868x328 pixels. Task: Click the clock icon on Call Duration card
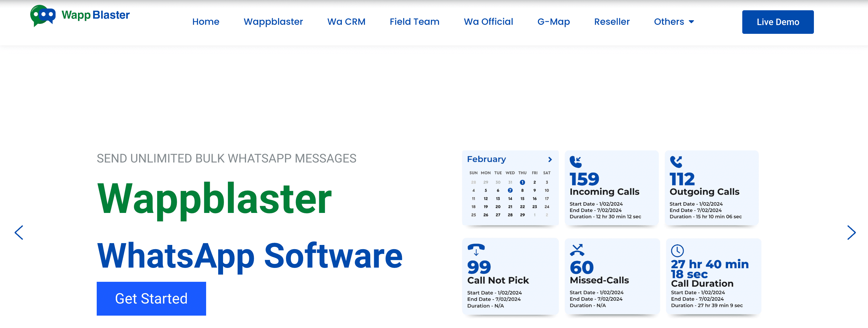[x=677, y=251]
